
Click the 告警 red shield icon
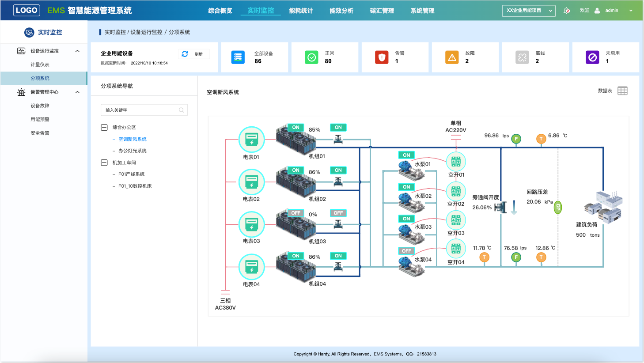382,57
